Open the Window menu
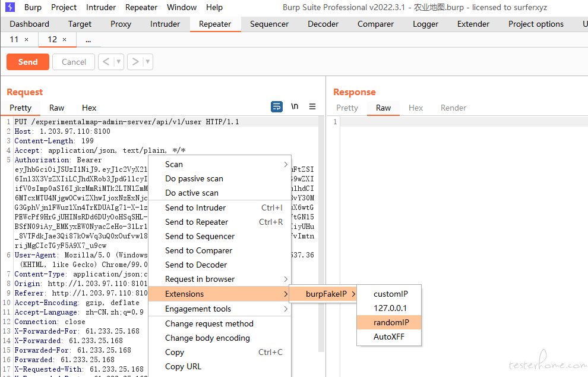 (x=182, y=7)
